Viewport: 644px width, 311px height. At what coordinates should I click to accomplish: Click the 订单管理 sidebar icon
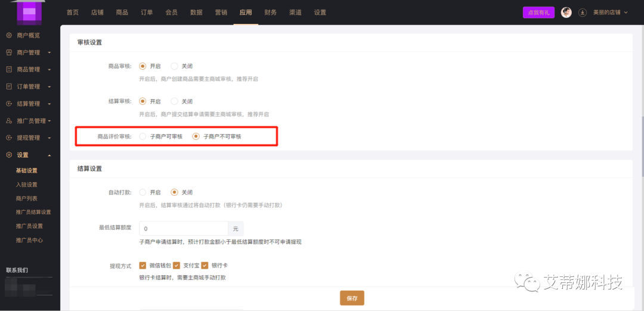[x=9, y=87]
